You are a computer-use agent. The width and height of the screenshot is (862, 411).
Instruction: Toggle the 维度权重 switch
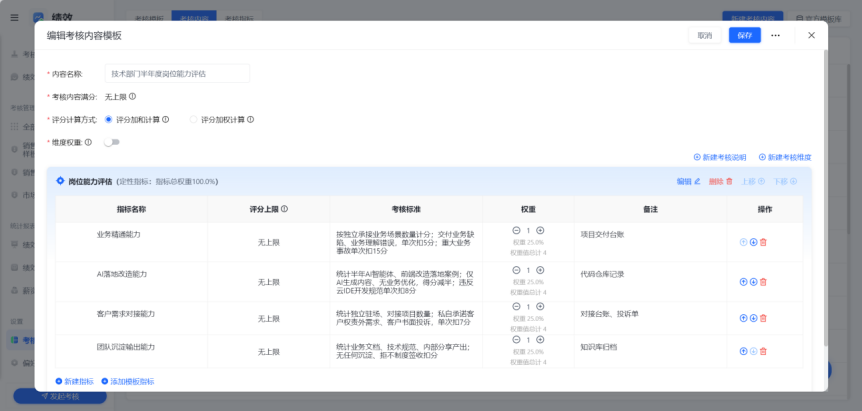coord(112,142)
